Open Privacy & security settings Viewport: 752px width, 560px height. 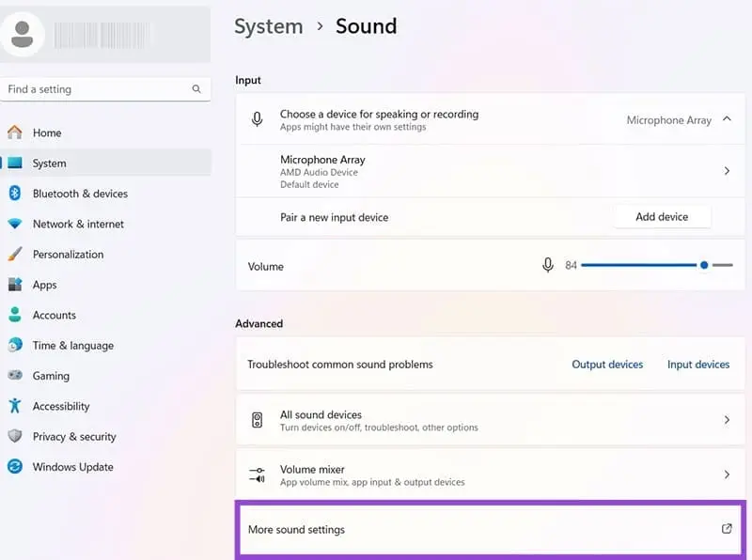click(105, 436)
